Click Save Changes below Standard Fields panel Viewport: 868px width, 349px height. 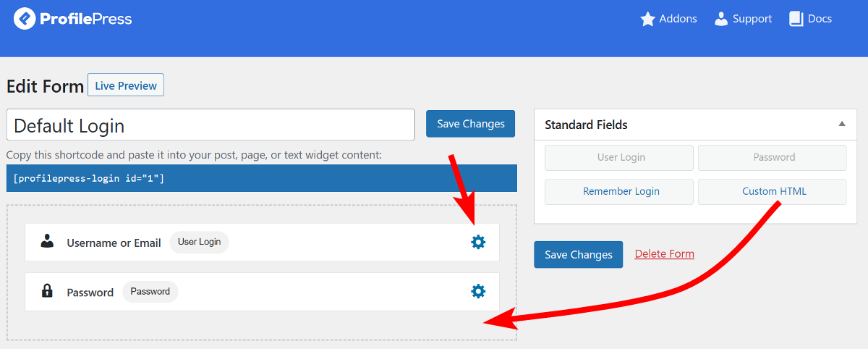(x=579, y=255)
